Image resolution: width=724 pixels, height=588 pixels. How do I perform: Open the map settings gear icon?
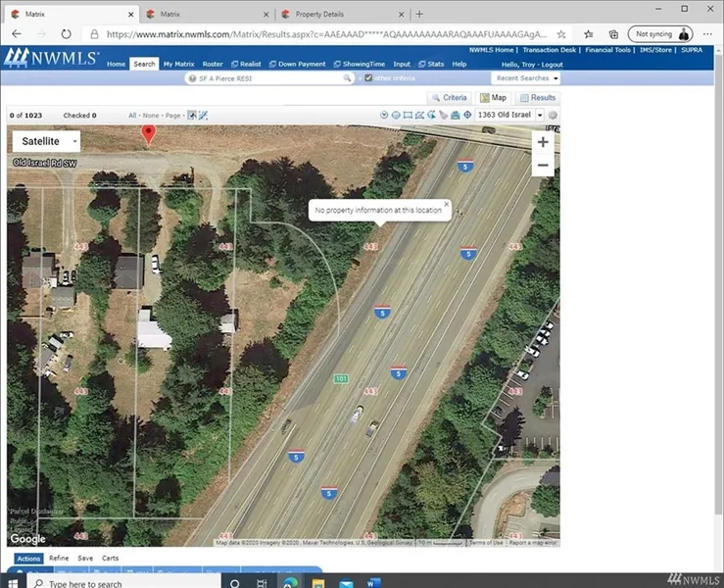point(553,115)
